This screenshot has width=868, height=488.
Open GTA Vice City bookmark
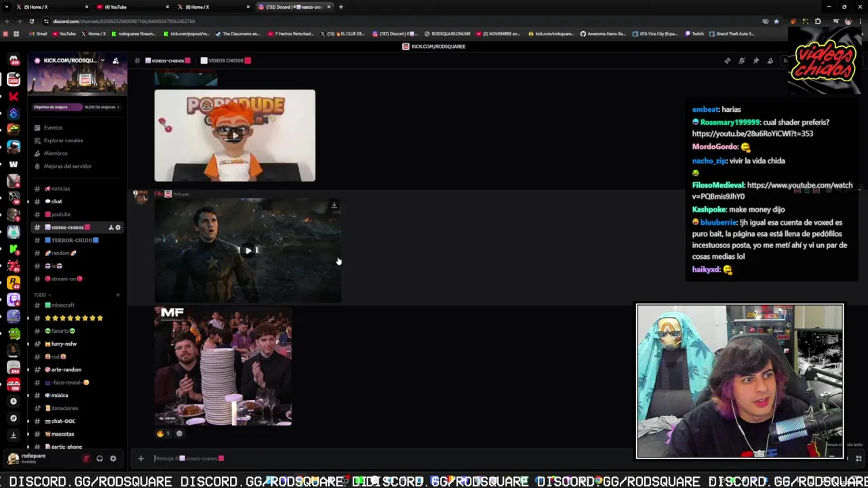(654, 34)
